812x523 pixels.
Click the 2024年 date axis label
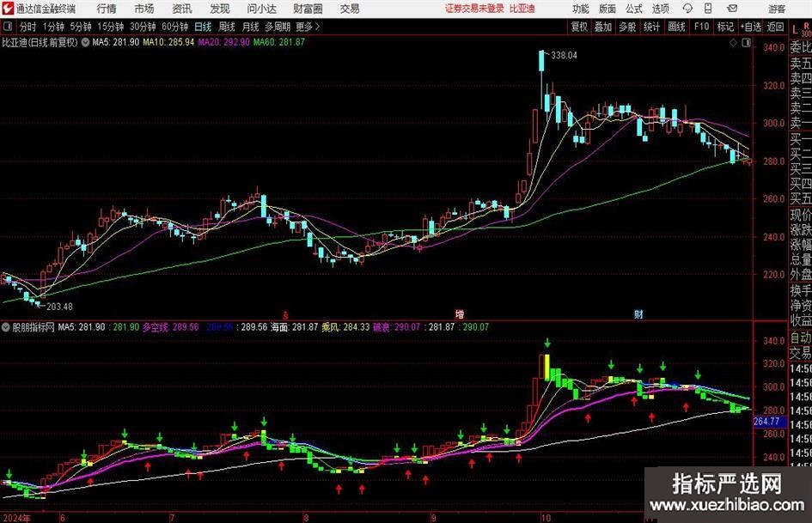(16, 518)
